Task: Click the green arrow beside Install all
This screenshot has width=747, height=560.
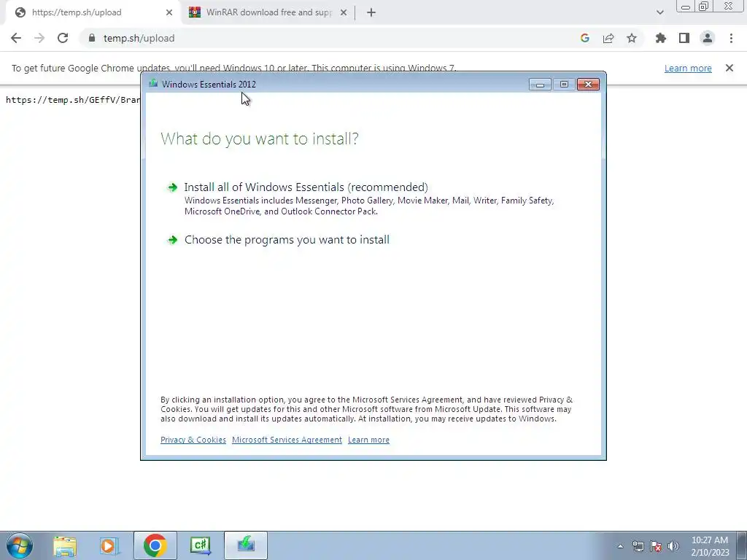Action: coord(172,187)
